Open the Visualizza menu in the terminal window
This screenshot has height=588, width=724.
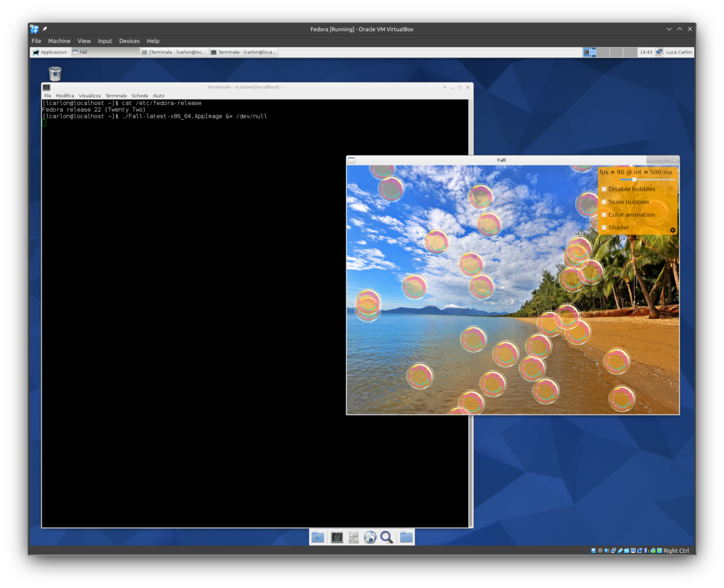click(89, 96)
